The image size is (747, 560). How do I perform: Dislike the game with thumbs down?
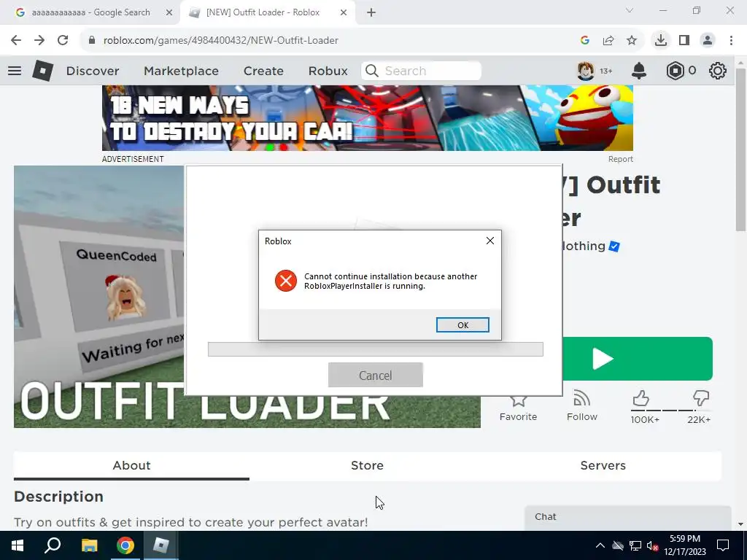tap(701, 399)
